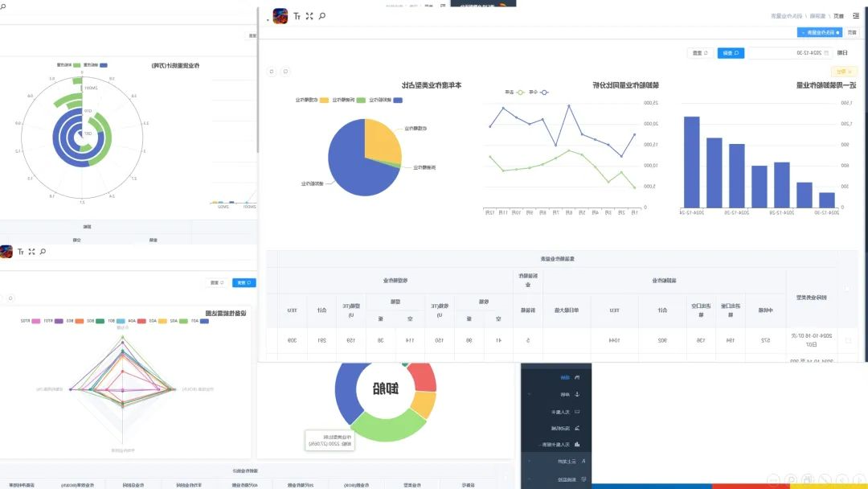This screenshot has height=489, width=868.
Task: Click the avatar in lower-left panel header
Action: coord(6,252)
